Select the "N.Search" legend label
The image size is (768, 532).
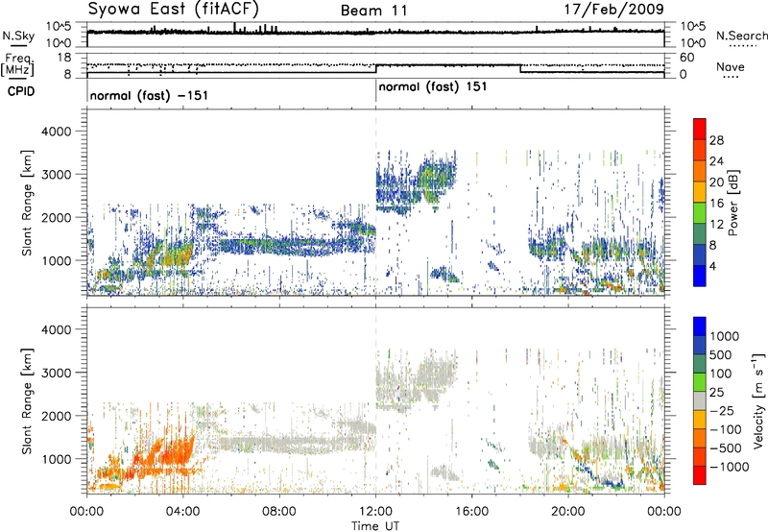pos(741,36)
